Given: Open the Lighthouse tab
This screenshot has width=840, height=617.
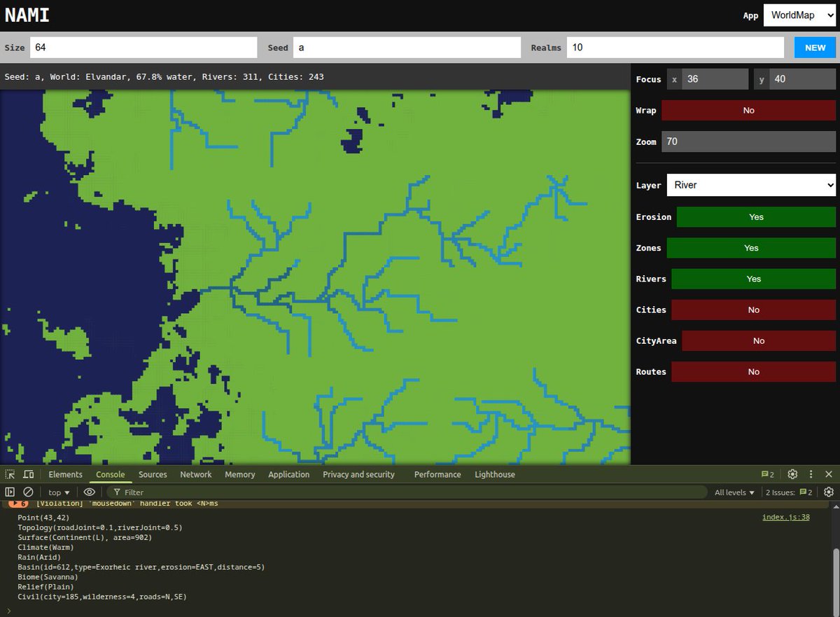Looking at the screenshot, I should (495, 474).
